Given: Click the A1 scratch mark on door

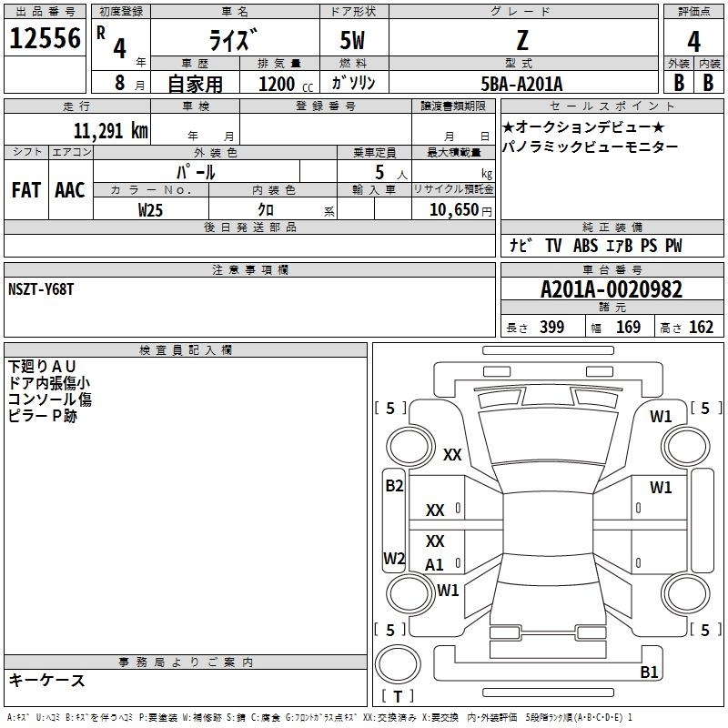Looking at the screenshot, I should click(434, 564).
